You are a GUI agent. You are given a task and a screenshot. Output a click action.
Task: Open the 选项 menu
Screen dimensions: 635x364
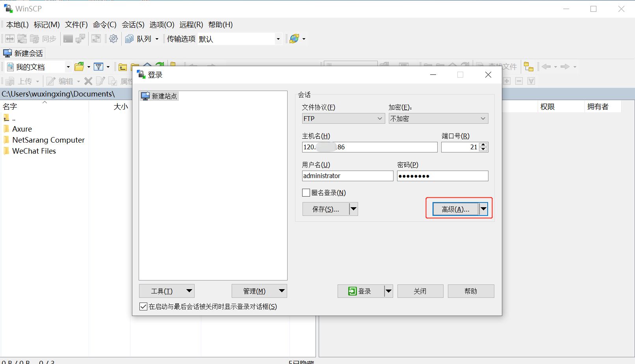(162, 24)
